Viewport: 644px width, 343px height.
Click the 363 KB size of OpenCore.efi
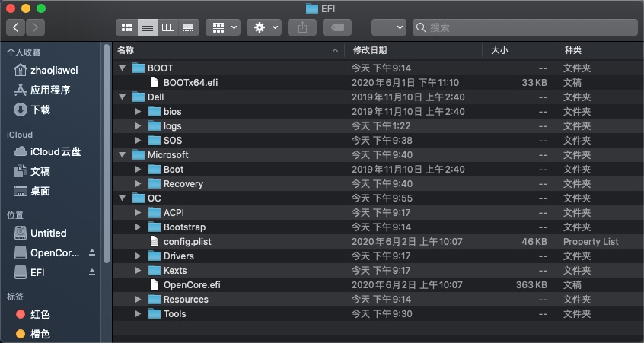pyautogui.click(x=531, y=284)
